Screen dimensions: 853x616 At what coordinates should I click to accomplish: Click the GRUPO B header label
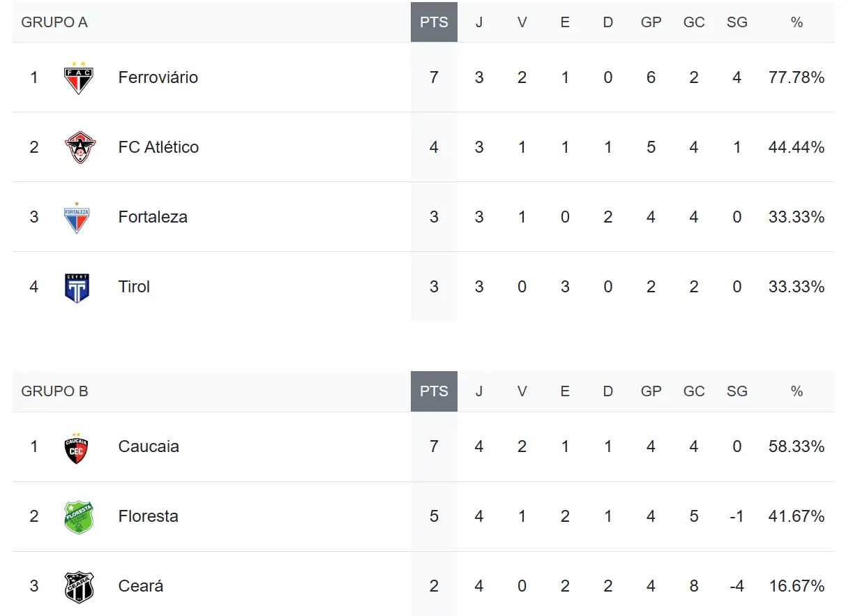54,391
